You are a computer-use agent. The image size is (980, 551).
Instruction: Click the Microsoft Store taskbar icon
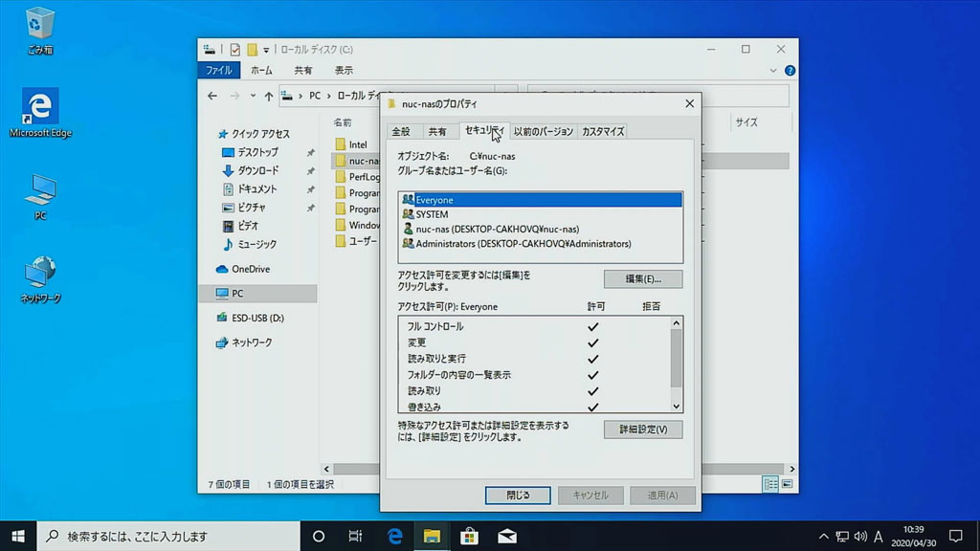[x=469, y=536]
